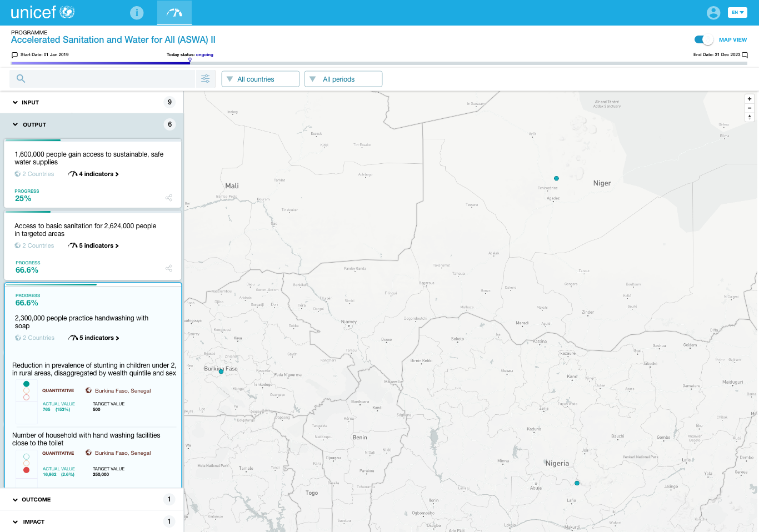
Task: Click the 2,300,000 people handwashing title
Action: (x=82, y=322)
